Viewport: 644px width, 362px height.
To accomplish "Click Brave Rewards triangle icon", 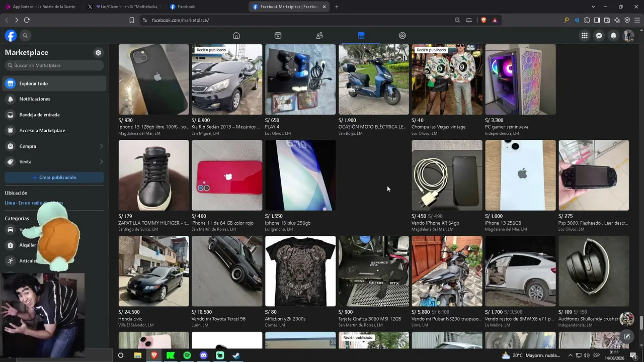I will [495, 20].
